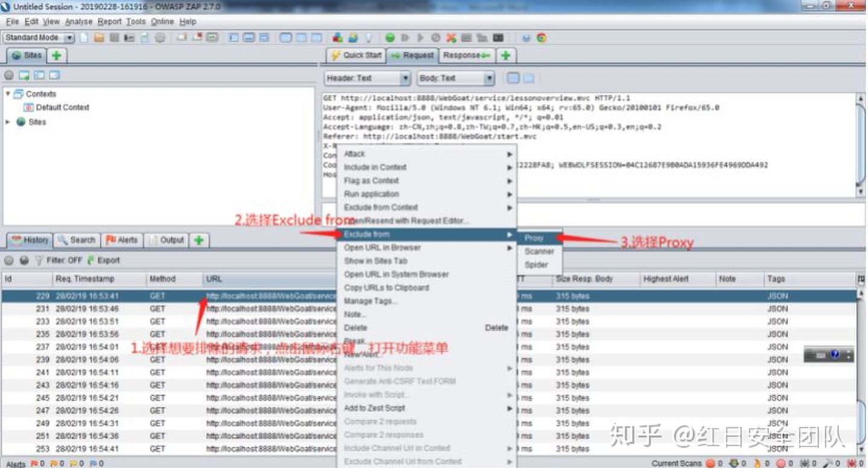868x470 pixels.
Task: Open the Tools menu
Action: coord(136,21)
